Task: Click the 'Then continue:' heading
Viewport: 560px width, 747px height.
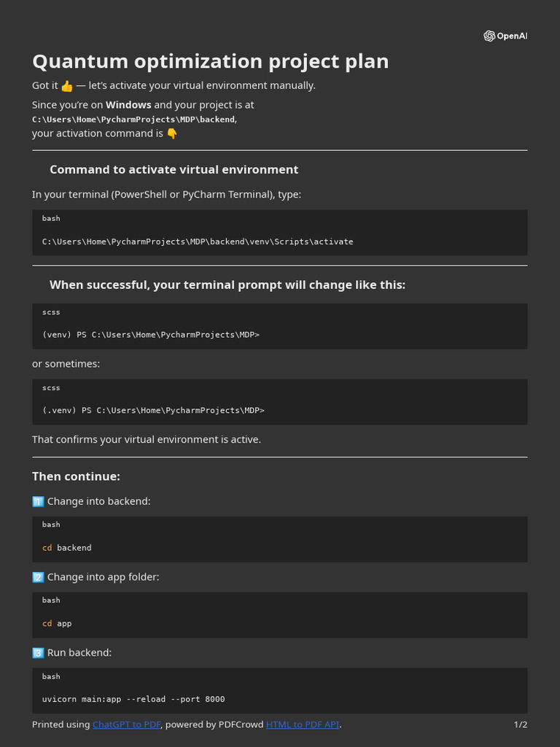Action: pyautogui.click(x=76, y=476)
